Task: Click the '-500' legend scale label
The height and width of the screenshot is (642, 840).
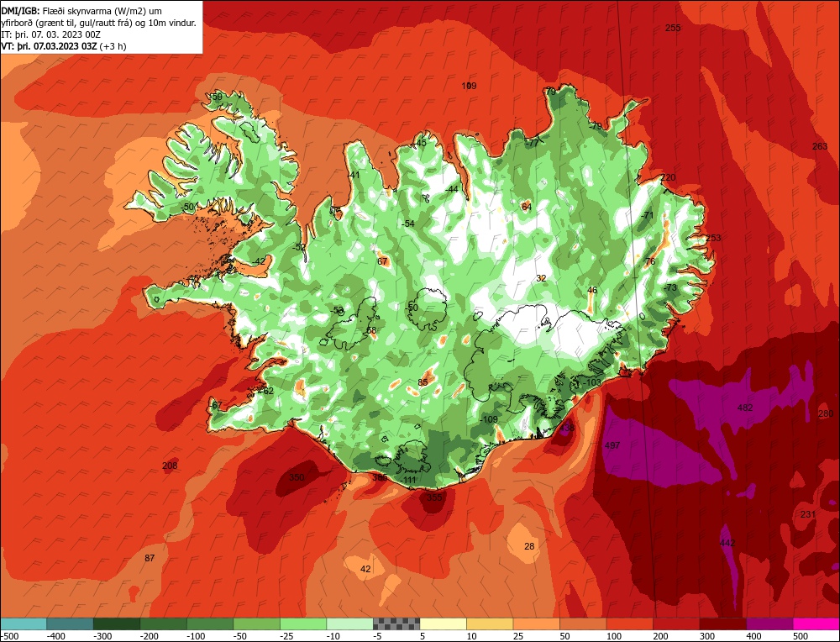Action: point(9,636)
